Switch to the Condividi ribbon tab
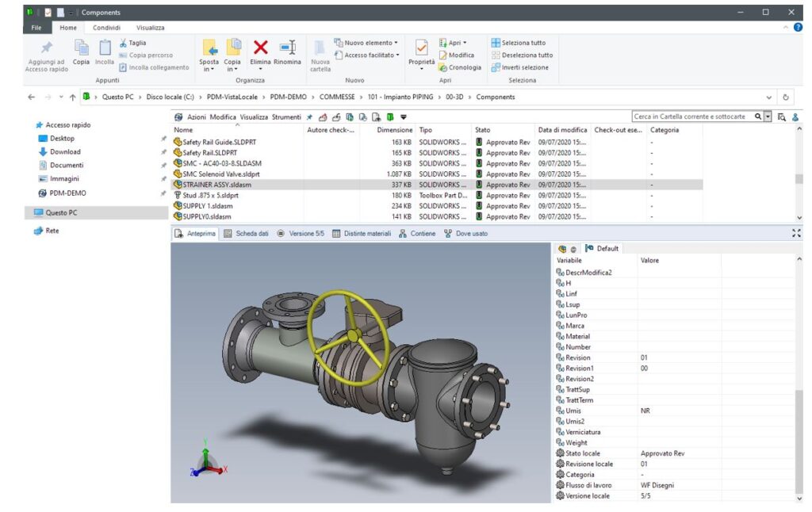 click(106, 28)
